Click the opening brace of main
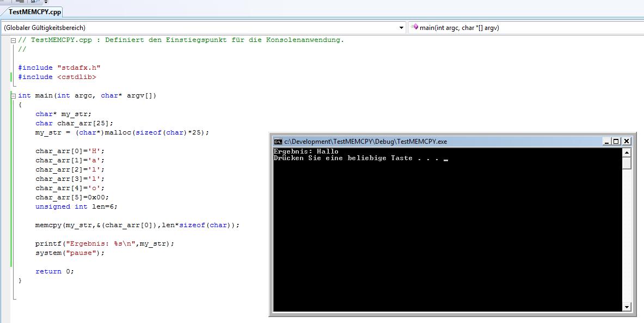This screenshot has width=644, height=323. tap(20, 105)
